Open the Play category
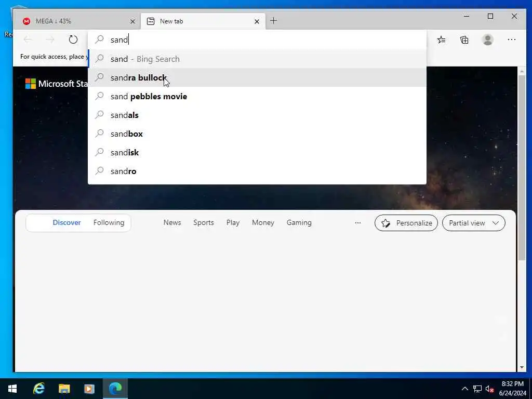532x399 pixels. point(233,222)
